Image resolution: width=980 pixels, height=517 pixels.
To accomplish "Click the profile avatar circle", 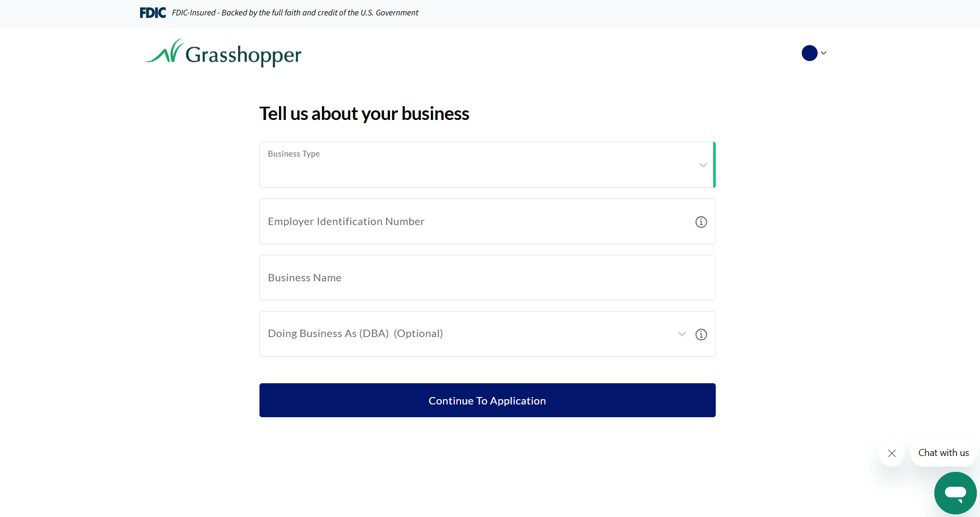I will coord(809,53).
